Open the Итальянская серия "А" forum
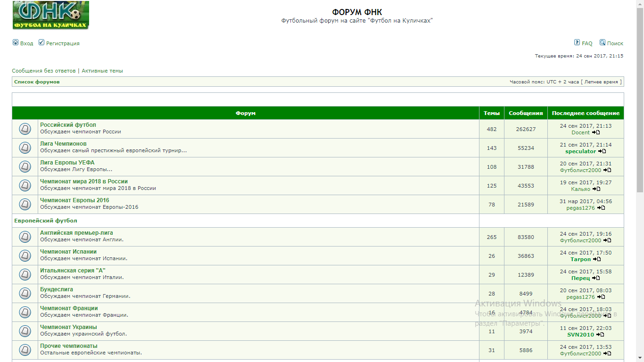This screenshot has width=644, height=362. pos(73,271)
